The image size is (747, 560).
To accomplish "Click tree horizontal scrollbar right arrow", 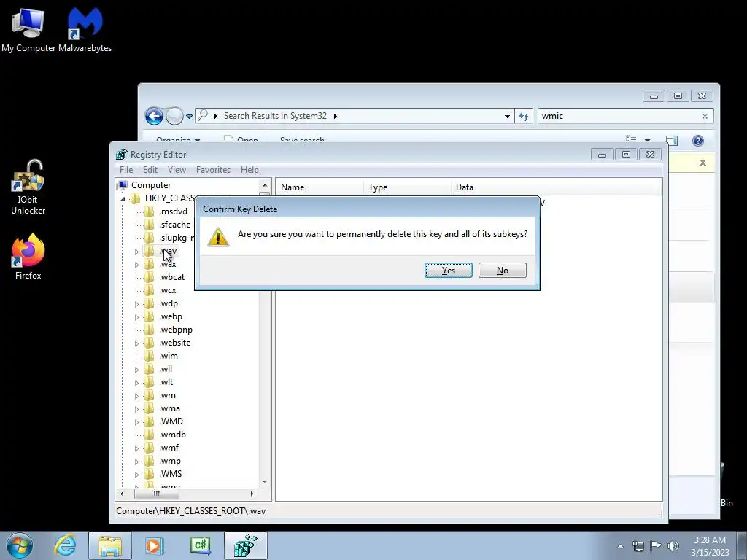I will [x=252, y=494].
